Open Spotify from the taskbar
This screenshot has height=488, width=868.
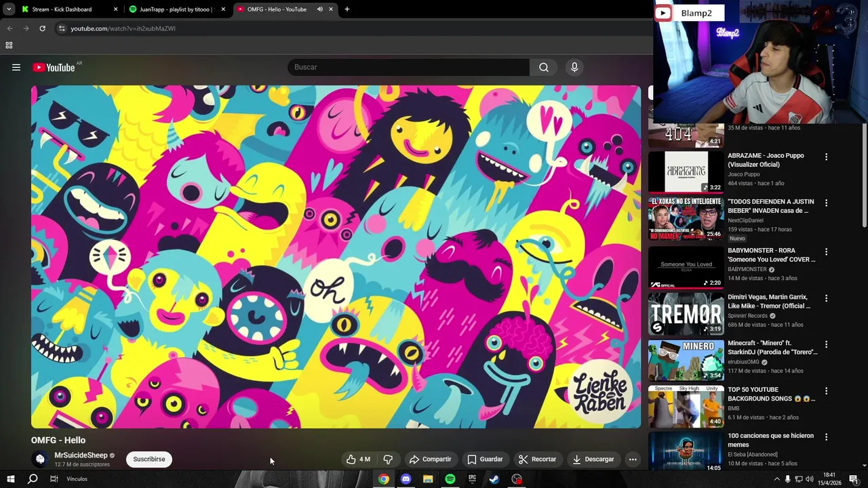point(450,479)
